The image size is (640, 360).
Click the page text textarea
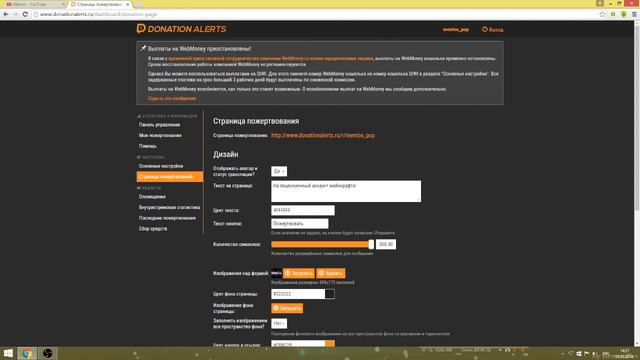pyautogui.click(x=346, y=191)
